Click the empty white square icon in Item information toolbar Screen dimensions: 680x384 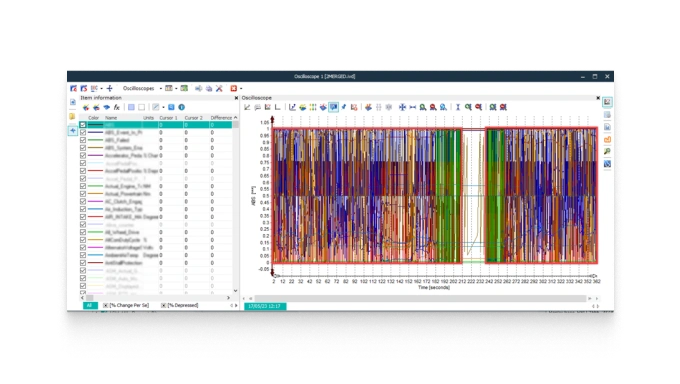coord(141,107)
